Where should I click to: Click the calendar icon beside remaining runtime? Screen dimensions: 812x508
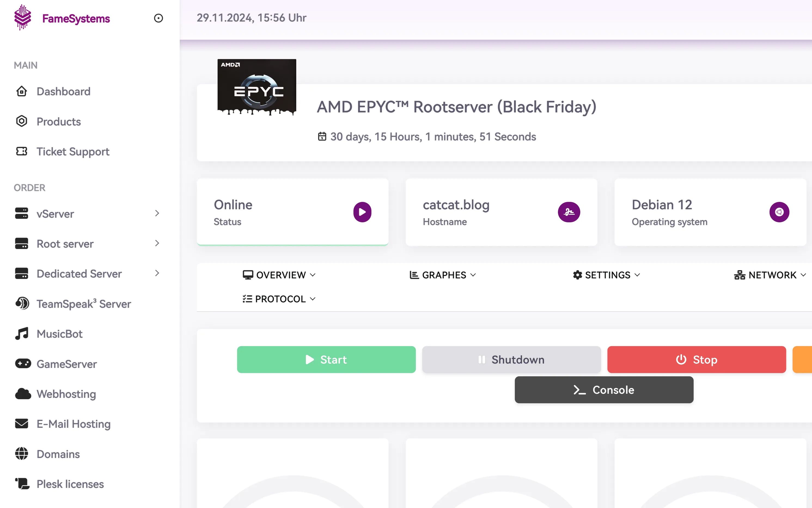[x=322, y=136]
